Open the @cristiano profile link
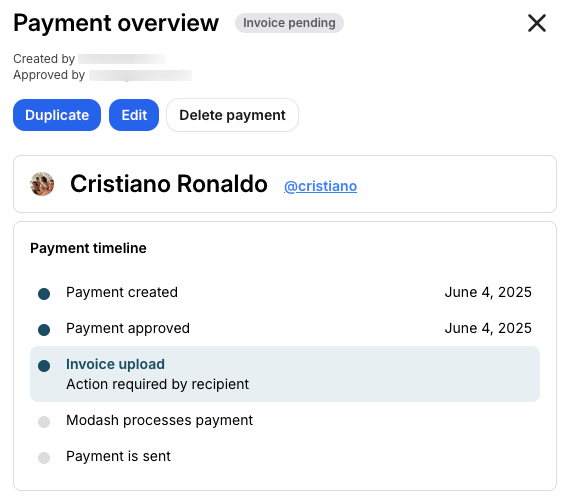Viewport: 570px width, 497px height. [x=320, y=186]
